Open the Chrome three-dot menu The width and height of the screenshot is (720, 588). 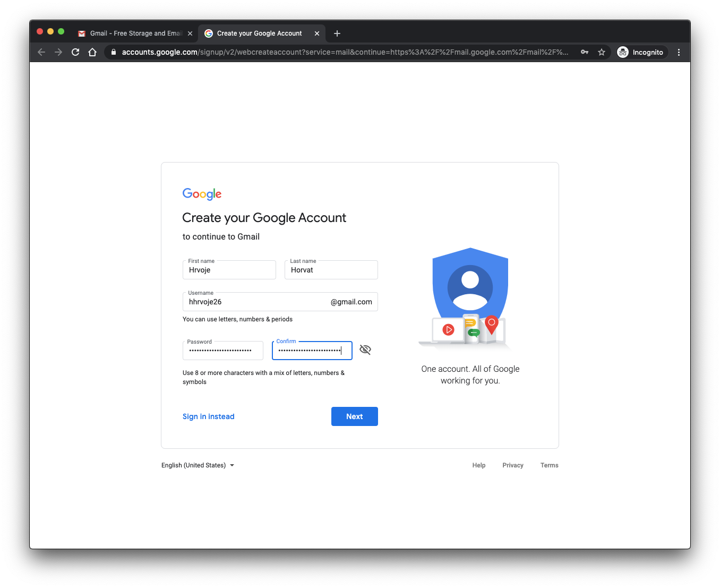point(679,52)
